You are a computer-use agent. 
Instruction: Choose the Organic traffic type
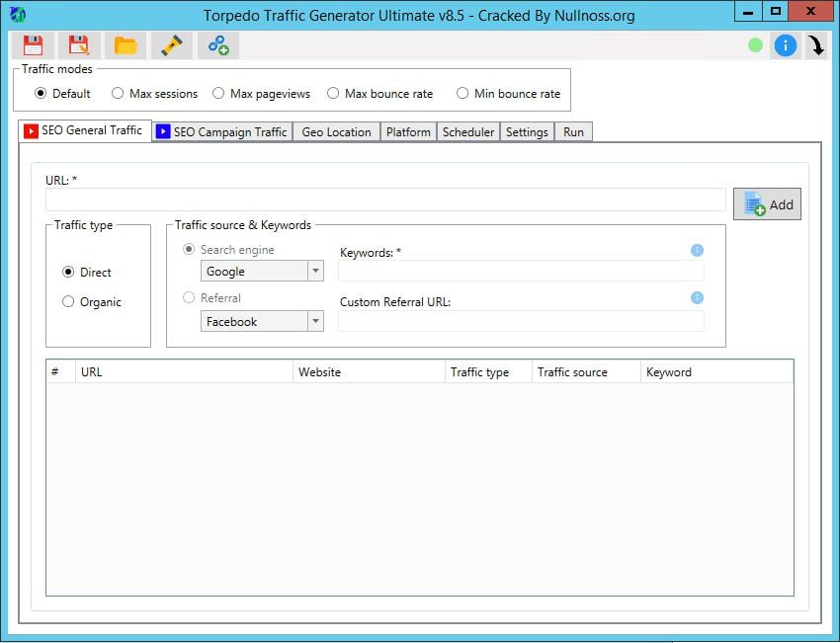pos(68,302)
